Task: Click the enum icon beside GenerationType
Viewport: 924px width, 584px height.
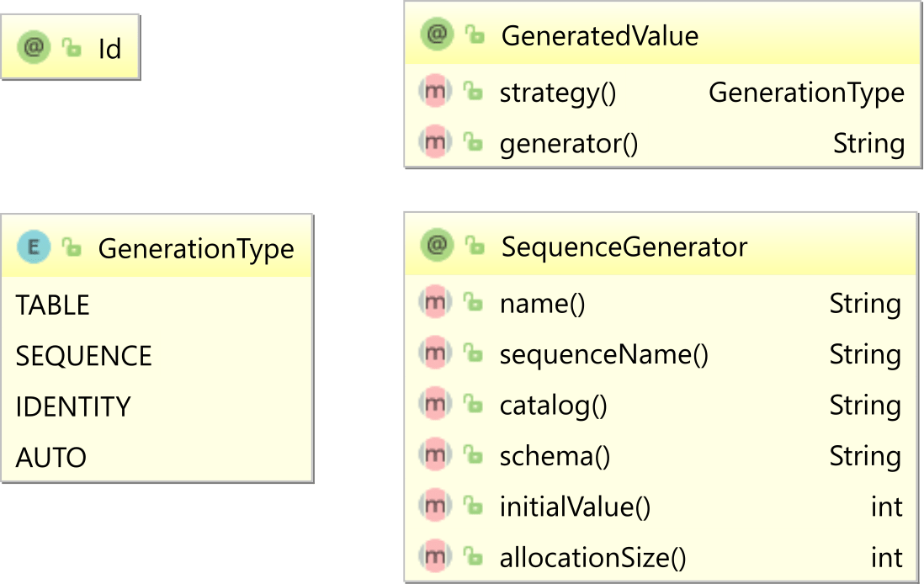Action: coord(35,247)
